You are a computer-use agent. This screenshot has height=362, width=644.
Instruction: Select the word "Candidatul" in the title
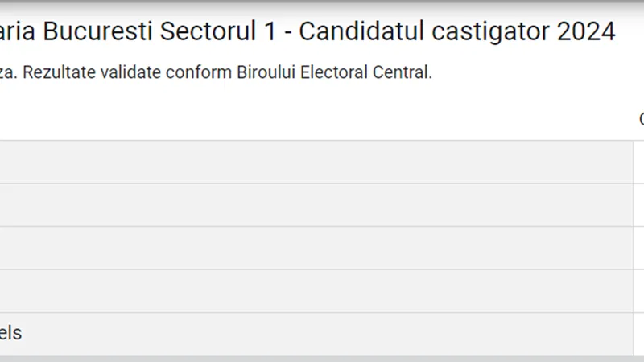click(x=361, y=31)
